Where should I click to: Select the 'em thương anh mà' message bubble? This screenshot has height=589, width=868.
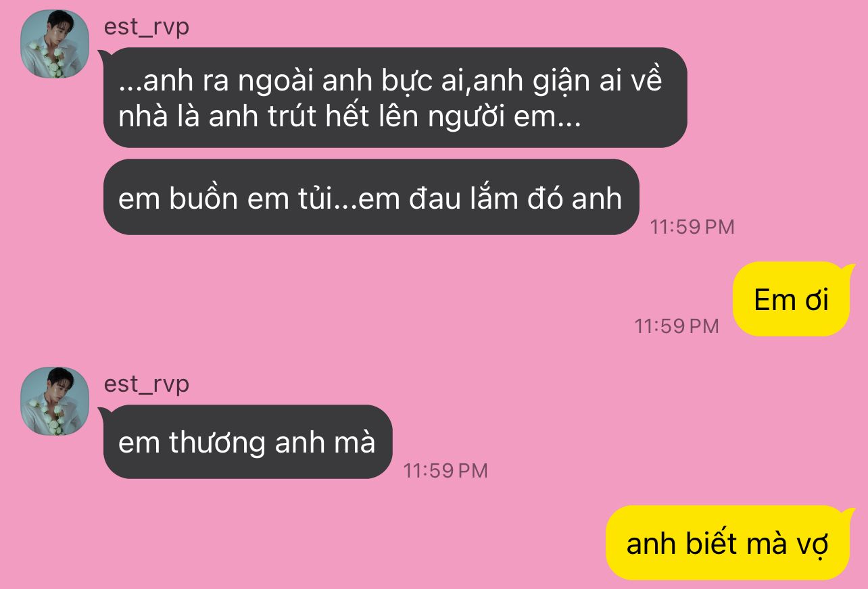point(247,442)
